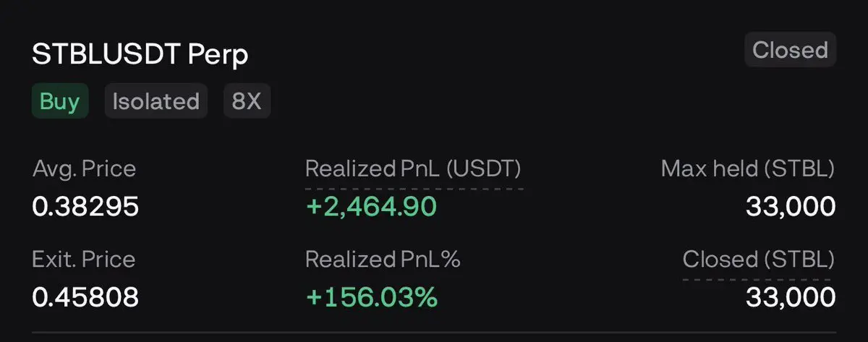Show the Realized PnL (USDT) explanation

[413, 169]
